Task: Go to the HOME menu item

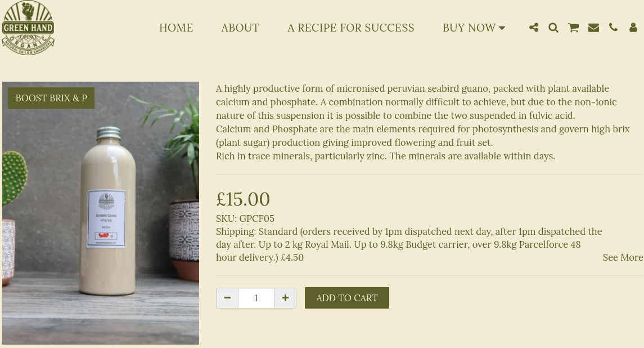Action: coord(176,28)
